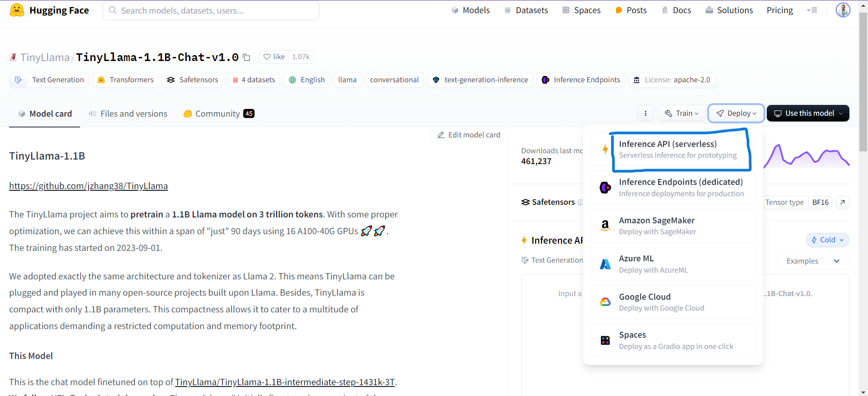The height and width of the screenshot is (396, 868).
Task: Choose Google Cloud deploy option
Action: click(673, 302)
